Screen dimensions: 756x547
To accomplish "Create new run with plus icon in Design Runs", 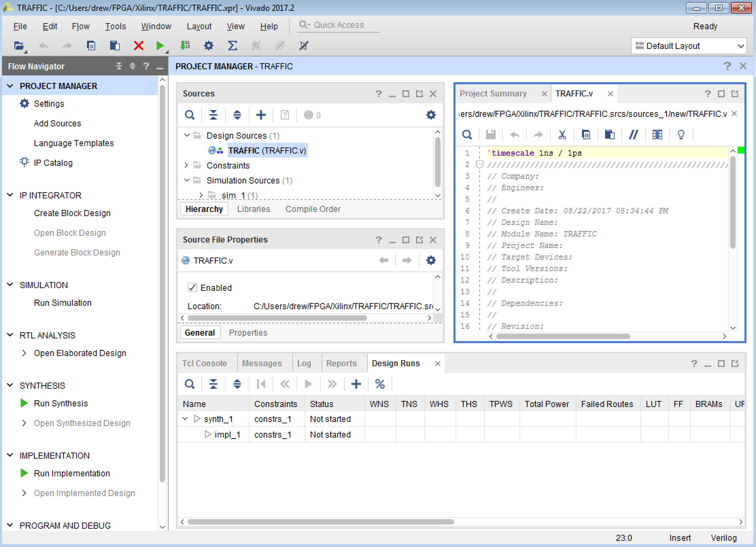I will pyautogui.click(x=356, y=384).
